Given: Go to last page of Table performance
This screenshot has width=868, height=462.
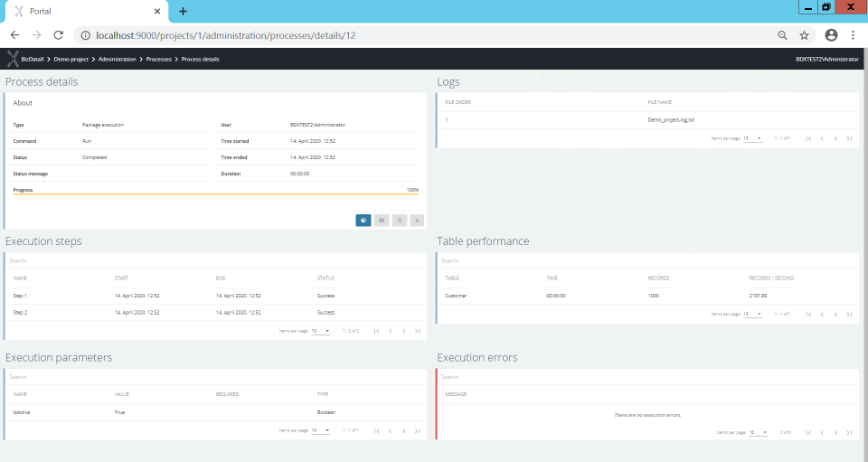Looking at the screenshot, I should (x=849, y=315).
